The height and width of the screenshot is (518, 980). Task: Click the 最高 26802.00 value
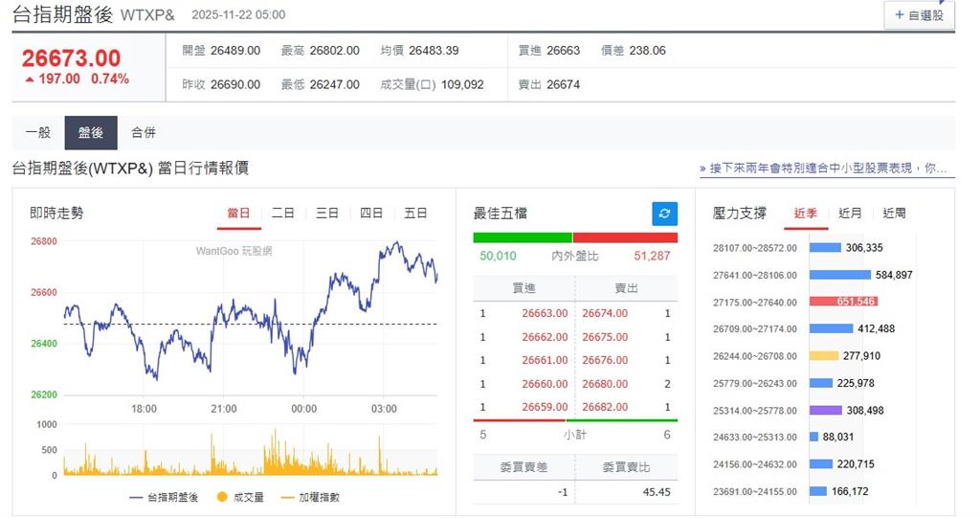334,51
